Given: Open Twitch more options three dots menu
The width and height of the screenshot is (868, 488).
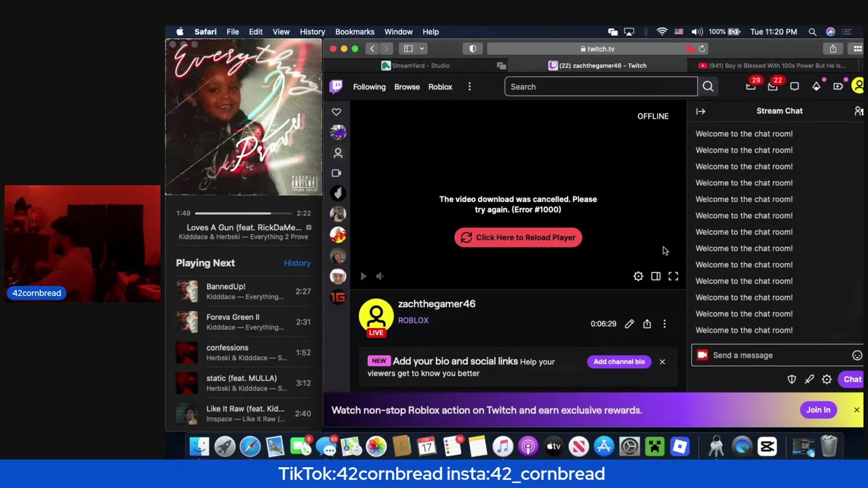Looking at the screenshot, I should point(469,87).
